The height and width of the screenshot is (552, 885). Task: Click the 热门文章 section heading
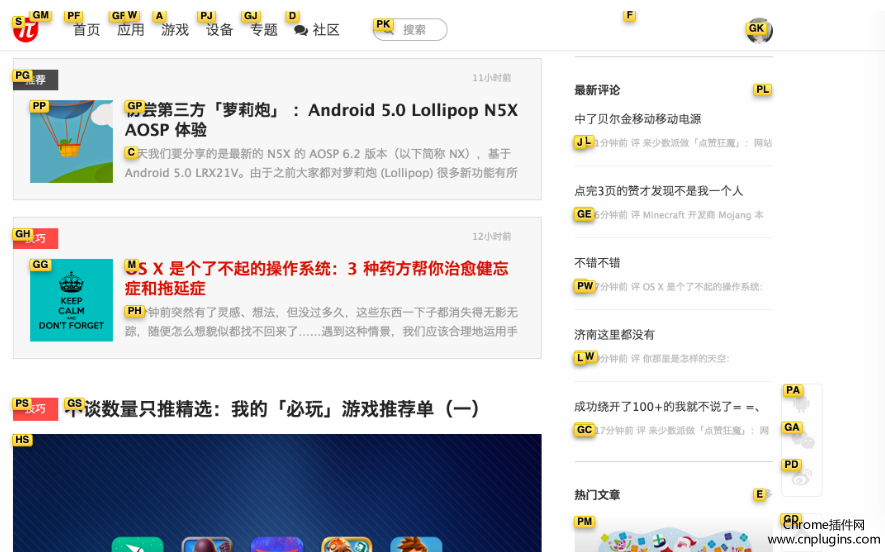pos(597,495)
